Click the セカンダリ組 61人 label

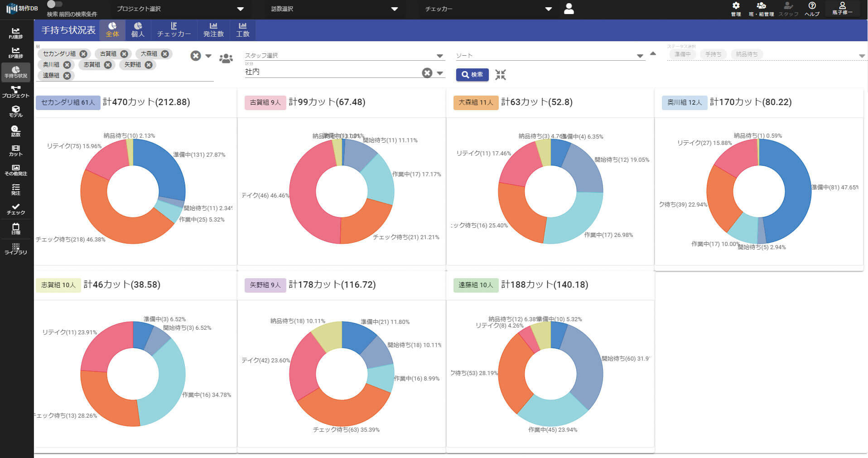coord(68,102)
